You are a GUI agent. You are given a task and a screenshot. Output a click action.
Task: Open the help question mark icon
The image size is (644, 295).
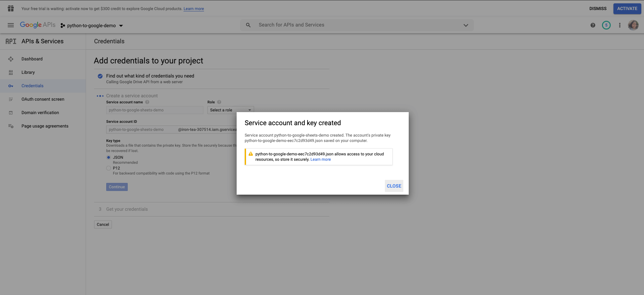[x=593, y=25]
